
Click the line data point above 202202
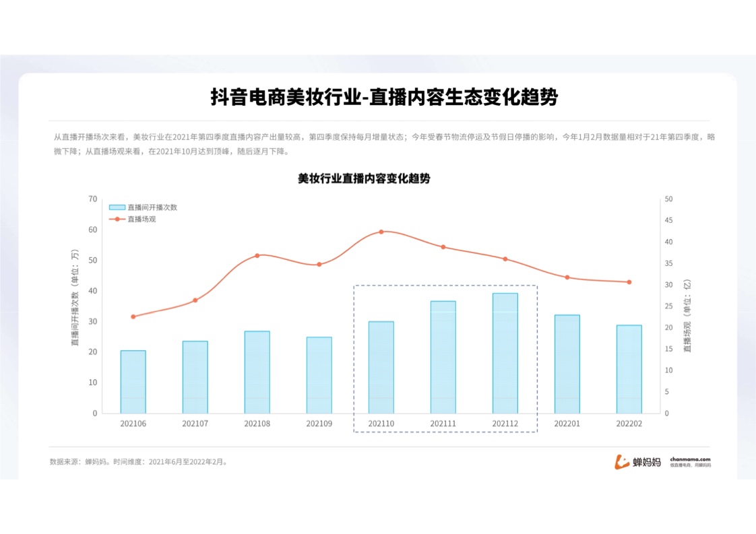click(x=629, y=282)
